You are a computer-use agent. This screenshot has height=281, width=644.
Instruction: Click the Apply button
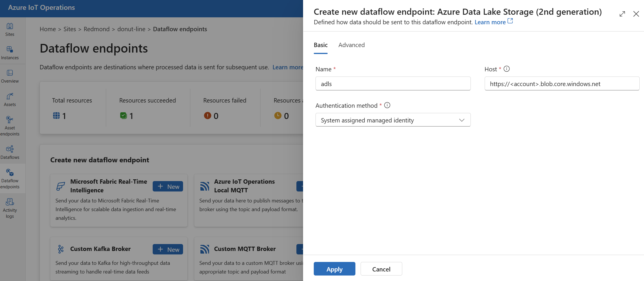pyautogui.click(x=335, y=269)
